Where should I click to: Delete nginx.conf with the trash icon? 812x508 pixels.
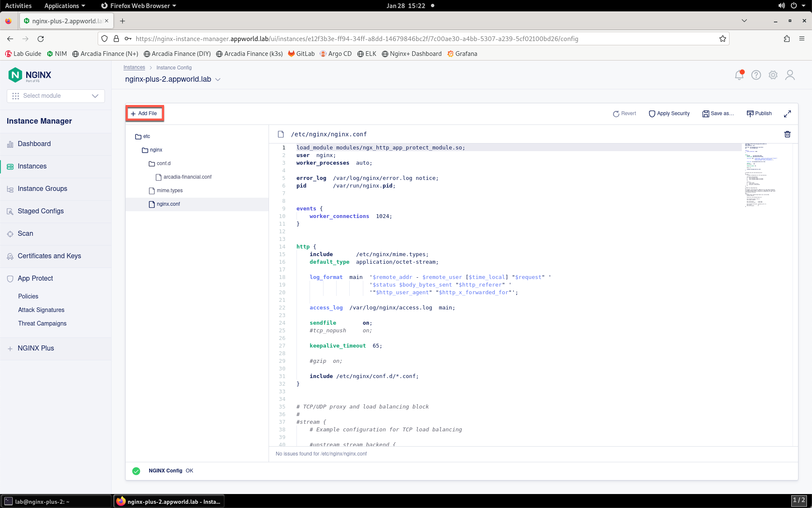(x=787, y=134)
